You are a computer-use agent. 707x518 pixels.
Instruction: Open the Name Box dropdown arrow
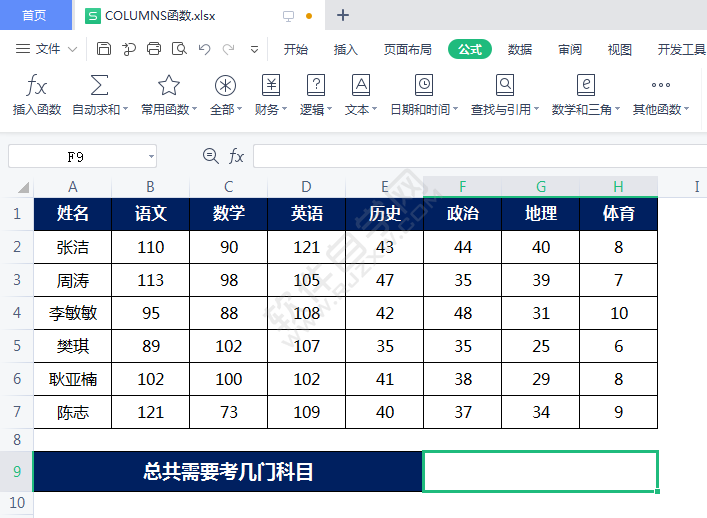(151, 156)
